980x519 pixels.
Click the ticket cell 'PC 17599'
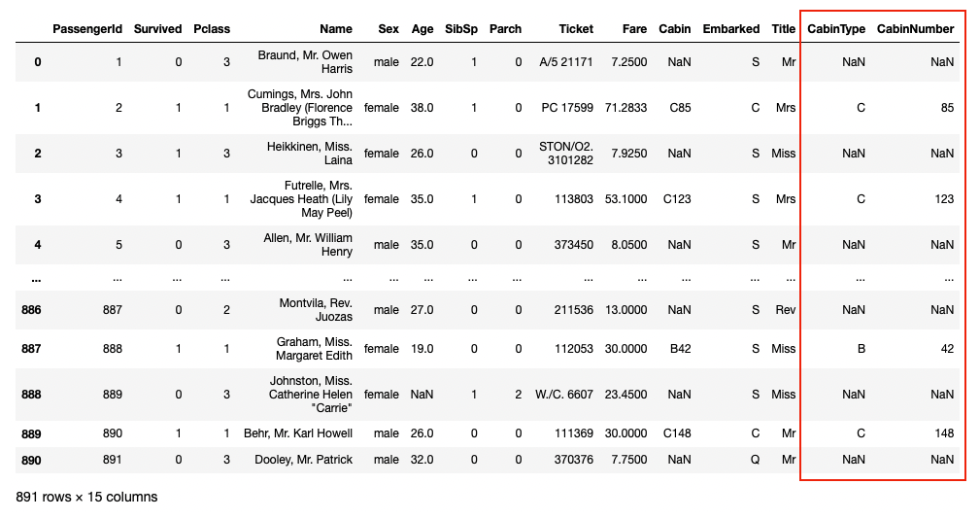click(566, 108)
